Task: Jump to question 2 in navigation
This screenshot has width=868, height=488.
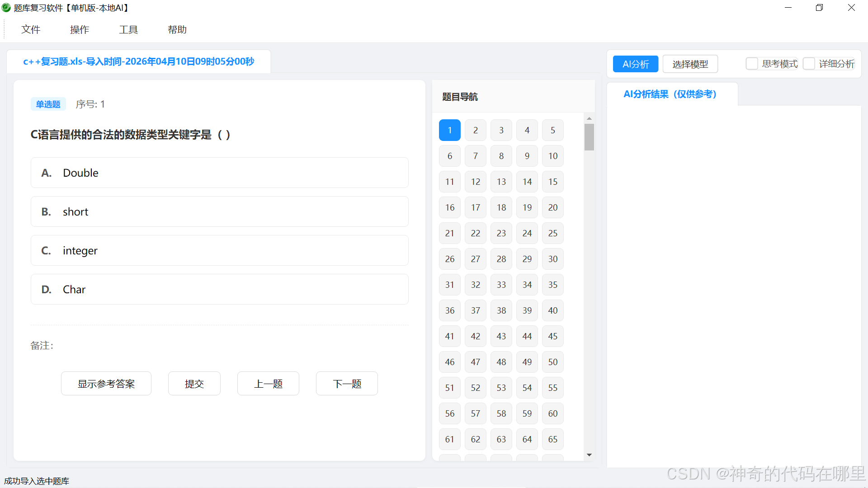Action: coord(476,130)
